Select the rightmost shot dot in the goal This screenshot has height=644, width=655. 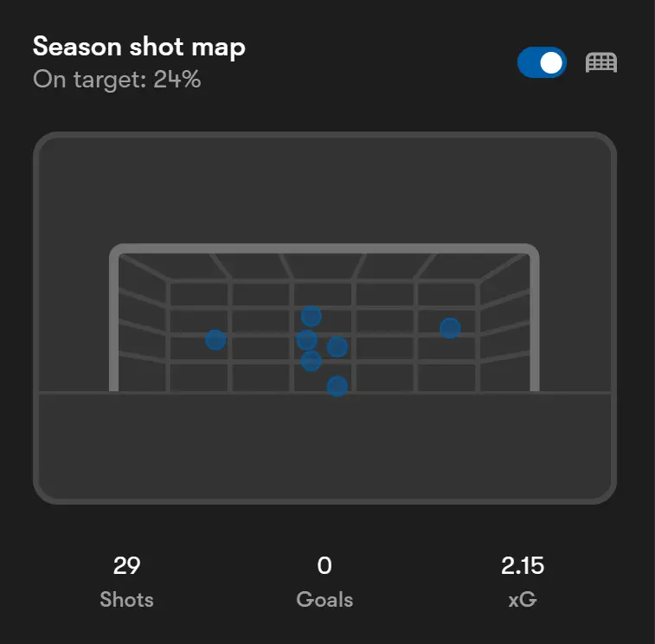(x=450, y=328)
